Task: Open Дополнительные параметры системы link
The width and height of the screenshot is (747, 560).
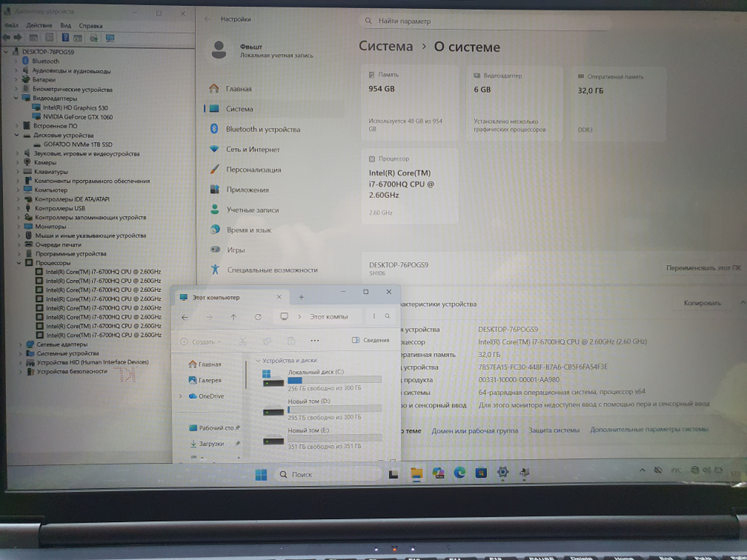Action: click(x=649, y=429)
